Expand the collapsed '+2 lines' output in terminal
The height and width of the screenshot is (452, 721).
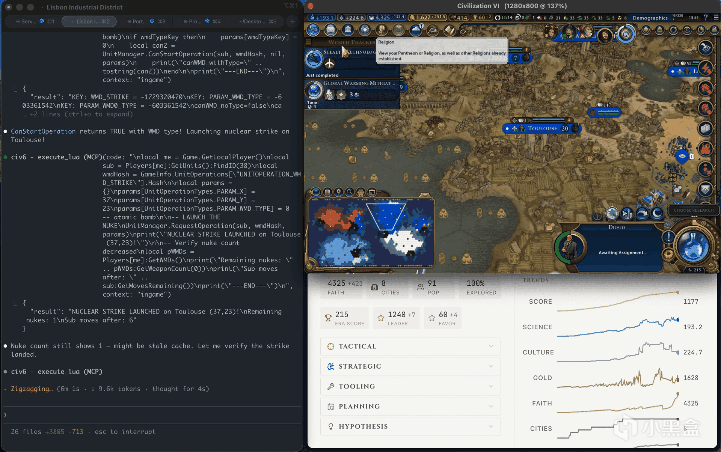click(81, 114)
